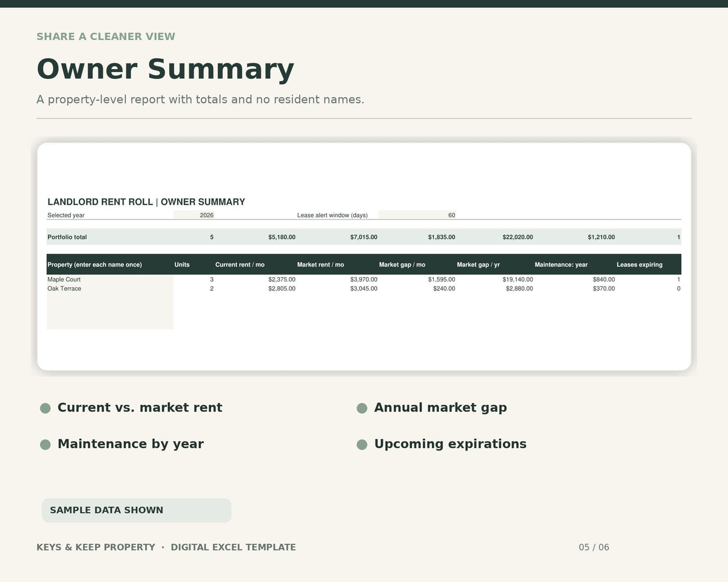The height and width of the screenshot is (582, 728).
Task: Click the 'Portfolio total' row label
Action: 67,237
